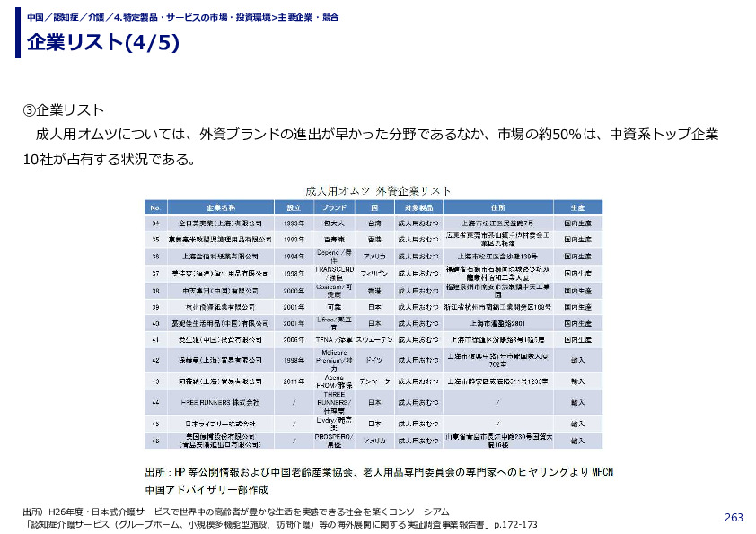Image resolution: width=756 pixels, height=534 pixels.
Task: Click company name 日本ライフリー株式会社
Action: click(220, 425)
